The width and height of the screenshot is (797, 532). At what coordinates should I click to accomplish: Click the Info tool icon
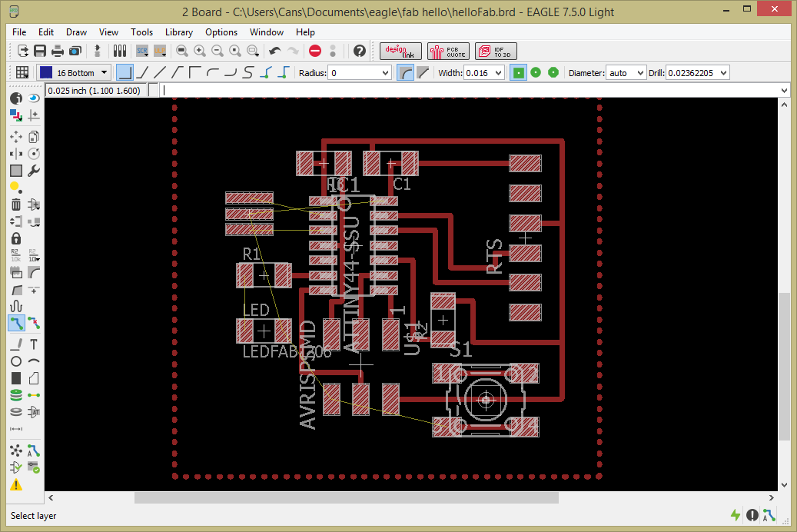pos(15,98)
